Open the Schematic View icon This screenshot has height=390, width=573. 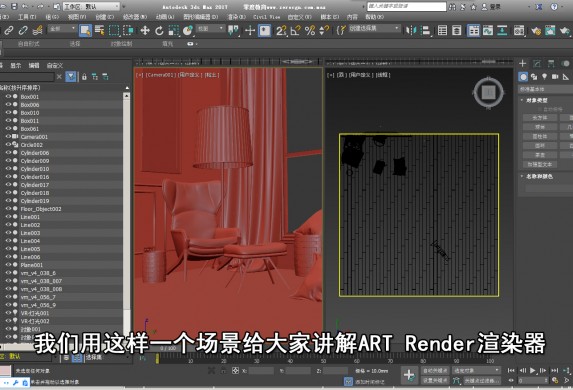[502, 30]
